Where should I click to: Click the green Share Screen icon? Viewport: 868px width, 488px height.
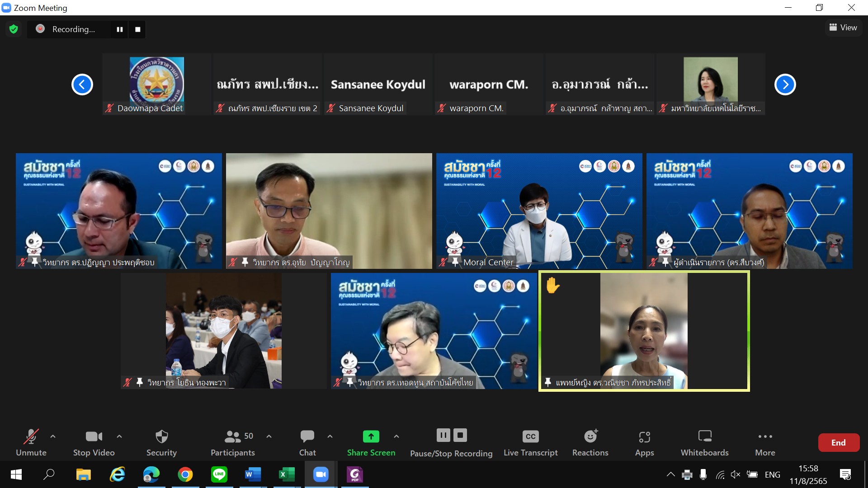[371, 436]
